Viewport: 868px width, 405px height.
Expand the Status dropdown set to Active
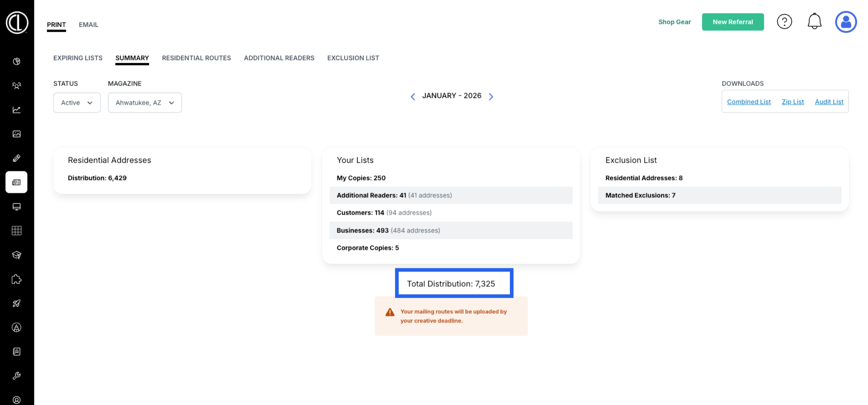tap(77, 103)
